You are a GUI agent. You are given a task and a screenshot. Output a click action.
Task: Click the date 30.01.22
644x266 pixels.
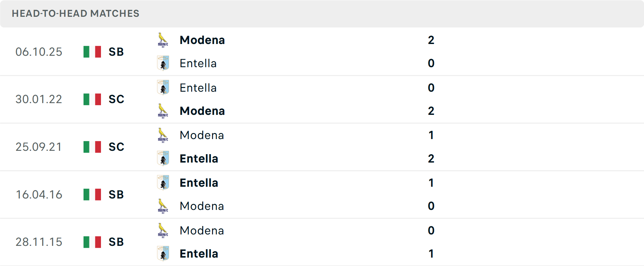point(39,99)
